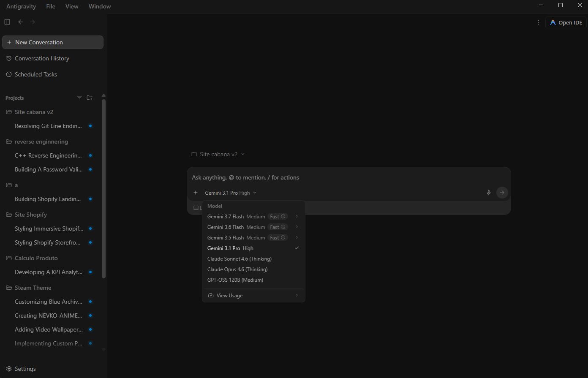Click the send arrow button

pyautogui.click(x=502, y=193)
